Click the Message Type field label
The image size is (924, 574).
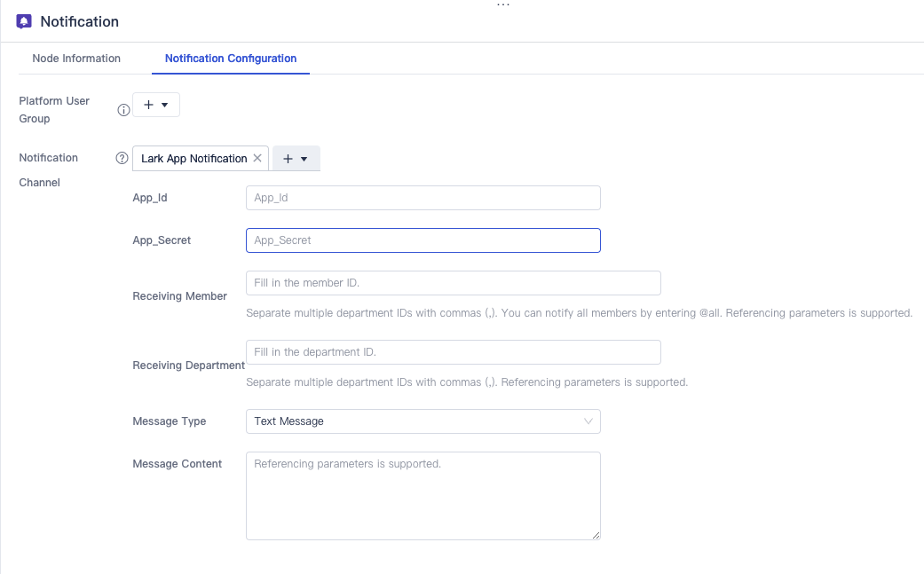click(x=170, y=421)
